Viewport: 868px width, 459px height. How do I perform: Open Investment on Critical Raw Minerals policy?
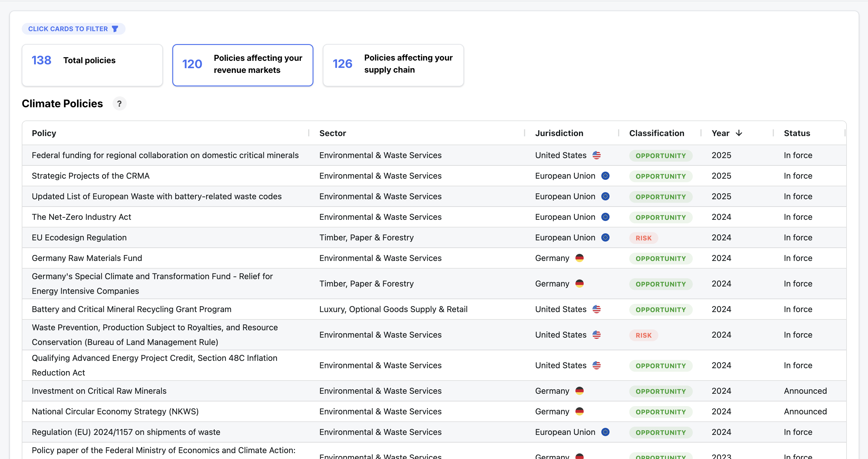point(99,391)
